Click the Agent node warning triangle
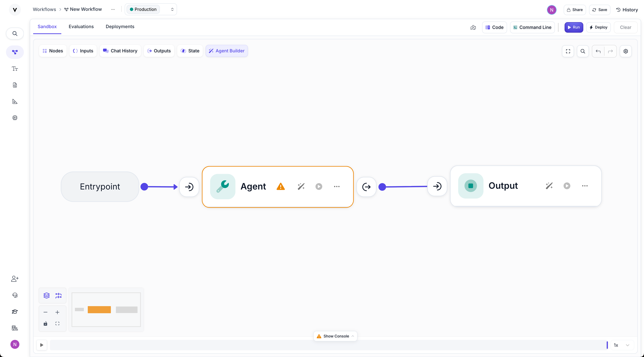Image resolution: width=644 pixels, height=357 pixels. [280, 187]
